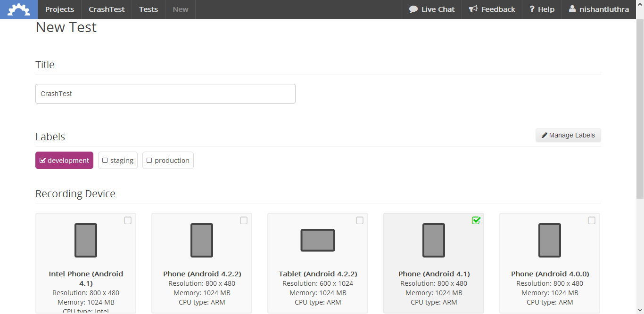Enable the production label

click(168, 161)
